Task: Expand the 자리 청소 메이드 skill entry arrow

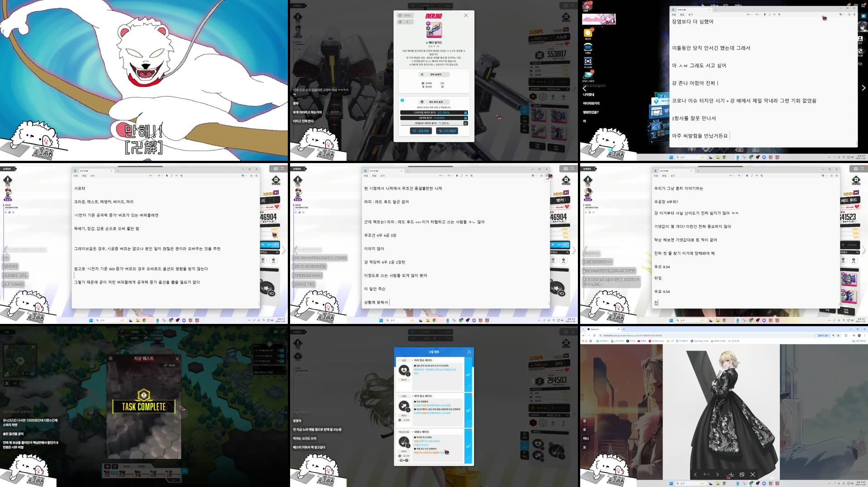Action: point(412,360)
